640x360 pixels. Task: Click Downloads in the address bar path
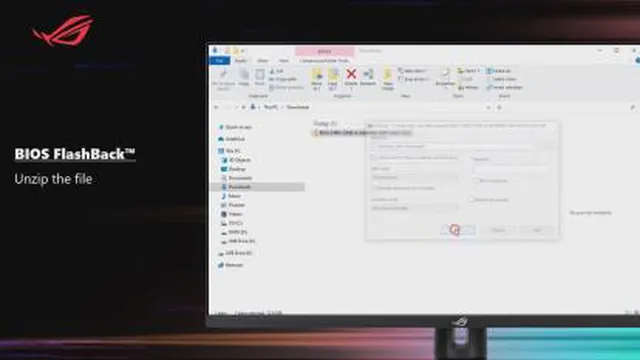pyautogui.click(x=298, y=107)
